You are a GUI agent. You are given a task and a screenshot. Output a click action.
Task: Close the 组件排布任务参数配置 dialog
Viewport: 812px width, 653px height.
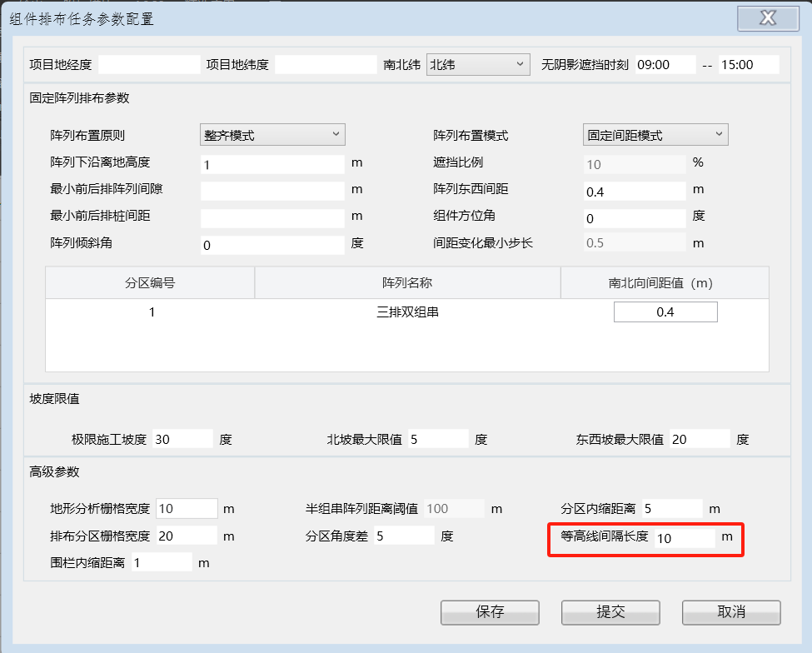click(x=767, y=18)
